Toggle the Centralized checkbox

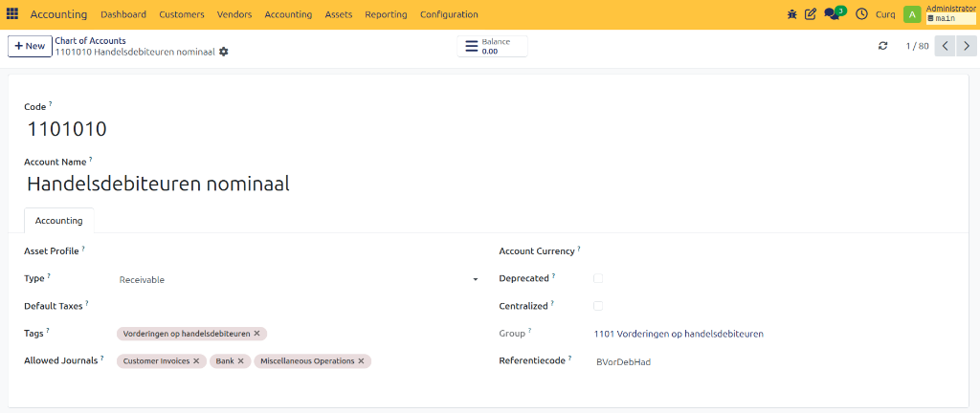[598, 306]
